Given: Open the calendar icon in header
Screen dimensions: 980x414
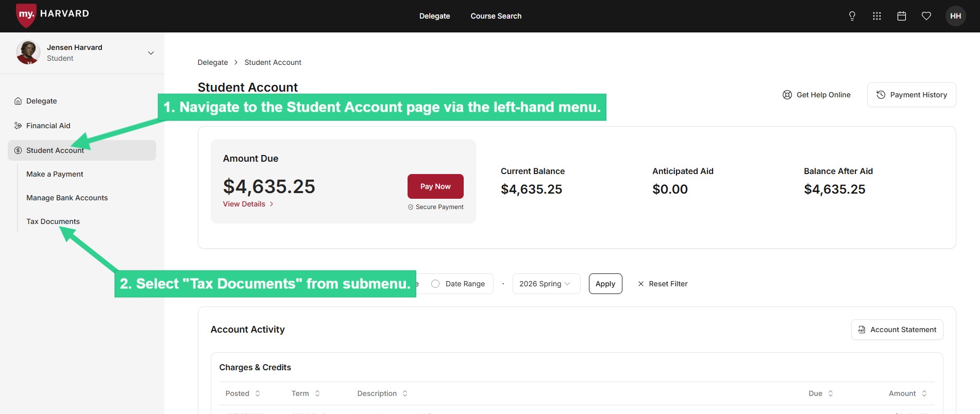Looking at the screenshot, I should 902,16.
